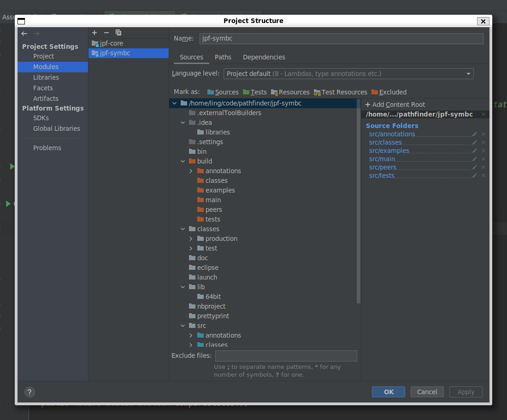The image size is (507, 420).
Task: Edit properties of src/annotations source folder
Action: (x=475, y=134)
